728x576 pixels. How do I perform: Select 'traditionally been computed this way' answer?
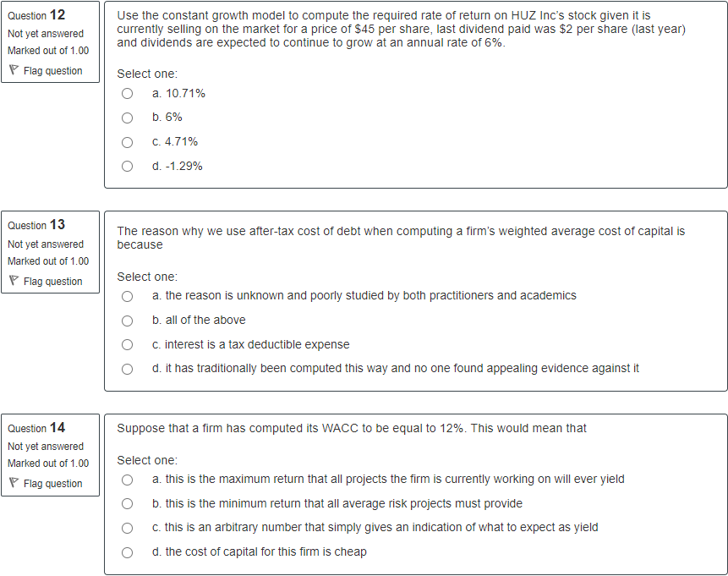click(x=127, y=368)
